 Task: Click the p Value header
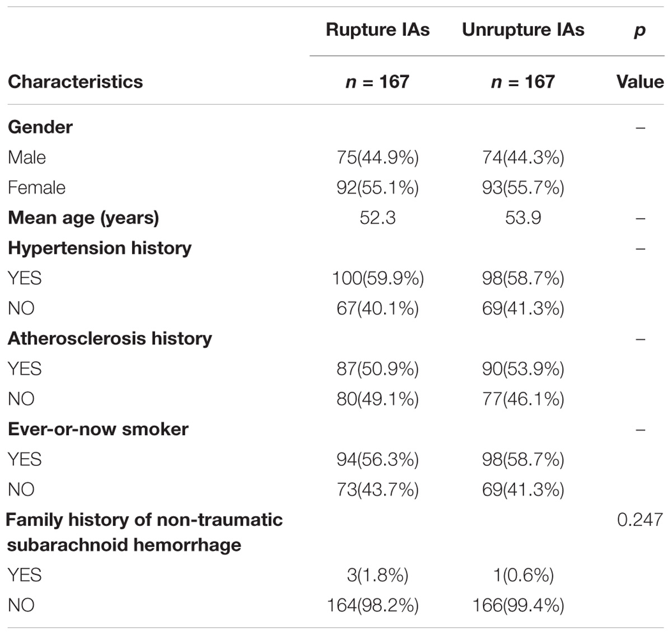(x=640, y=56)
